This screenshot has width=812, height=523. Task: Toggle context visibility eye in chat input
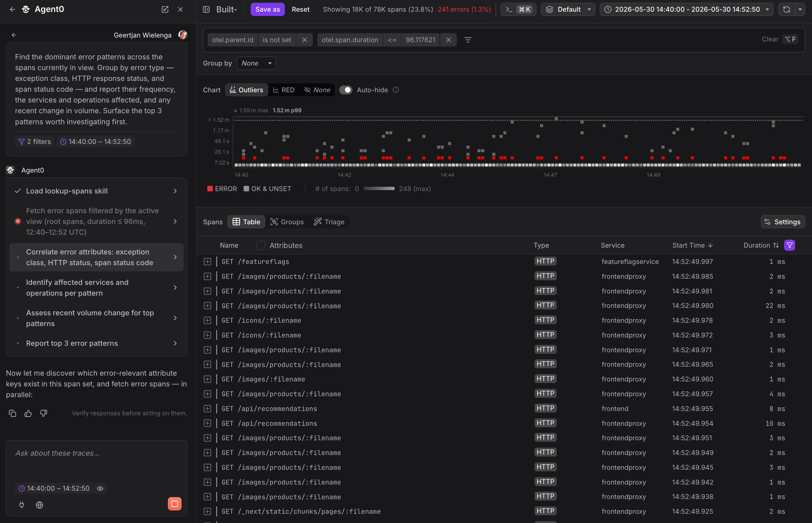point(100,488)
